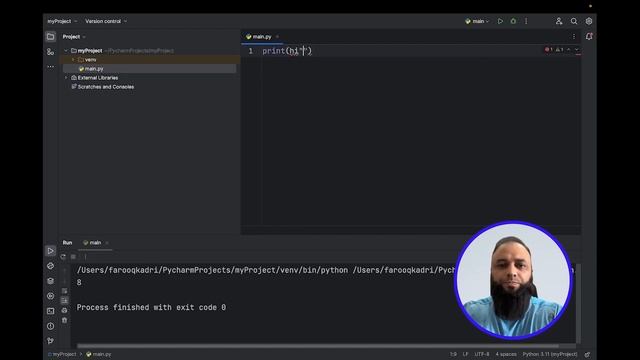
Task: Click main.py in breadcrumb bar
Action: [98, 354]
